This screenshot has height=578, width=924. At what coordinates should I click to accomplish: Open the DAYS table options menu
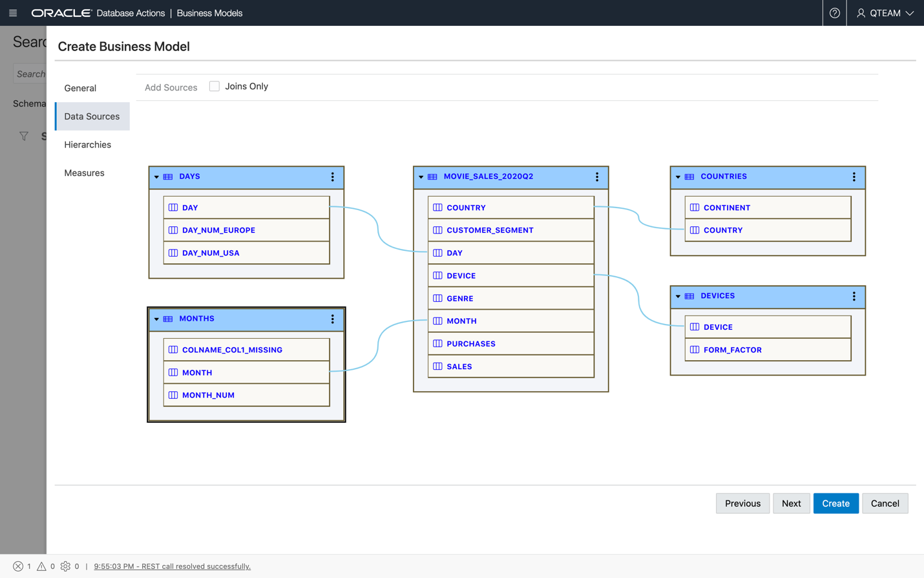pos(333,177)
